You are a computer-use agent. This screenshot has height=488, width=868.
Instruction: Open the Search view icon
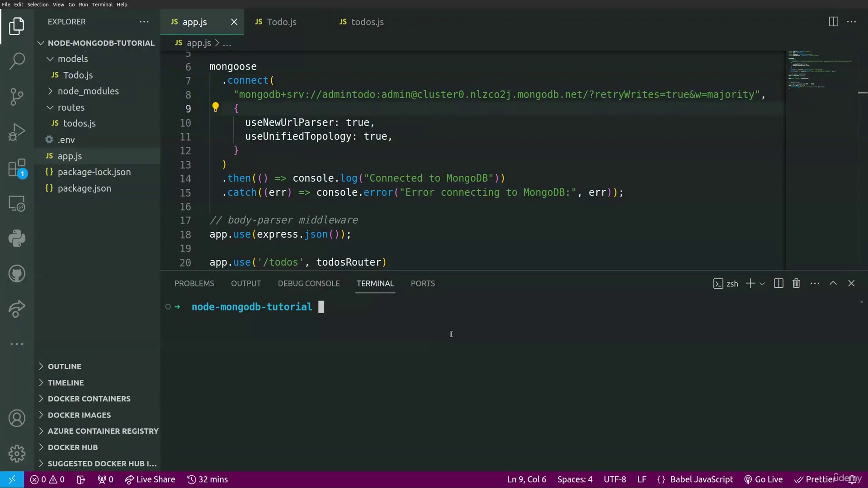pos(17,61)
